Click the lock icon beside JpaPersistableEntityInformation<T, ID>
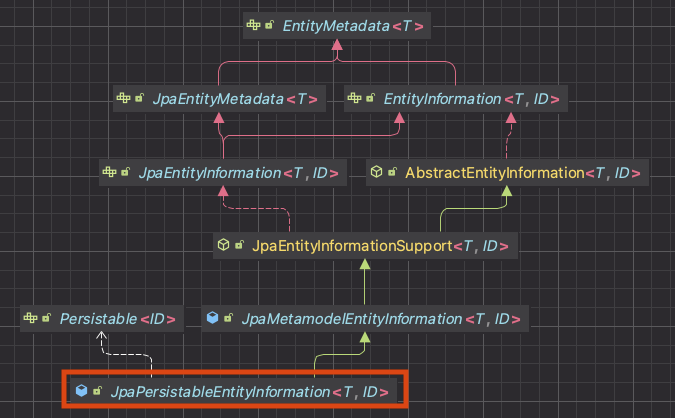Screen dimensions: 675x418 click(97, 391)
